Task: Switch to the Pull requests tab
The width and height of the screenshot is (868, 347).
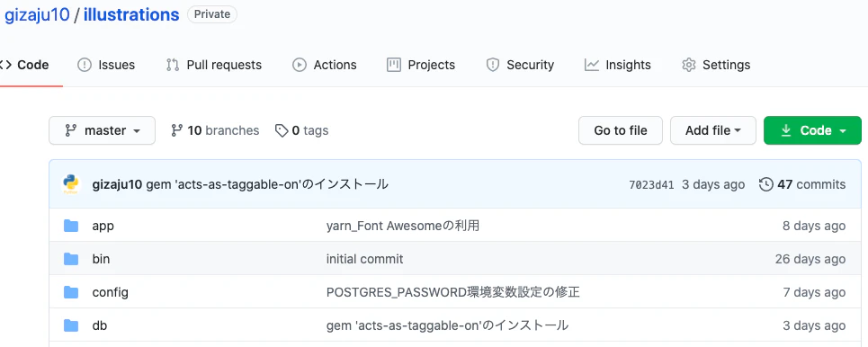Action: [x=214, y=65]
